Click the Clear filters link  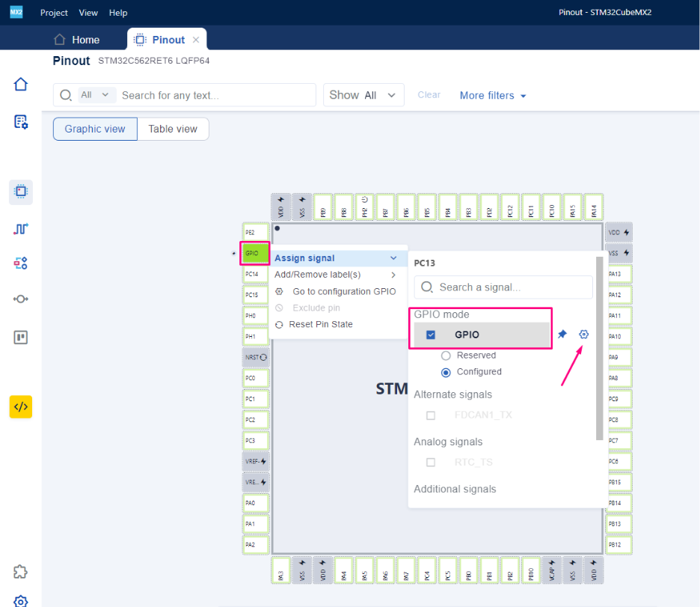tap(429, 95)
